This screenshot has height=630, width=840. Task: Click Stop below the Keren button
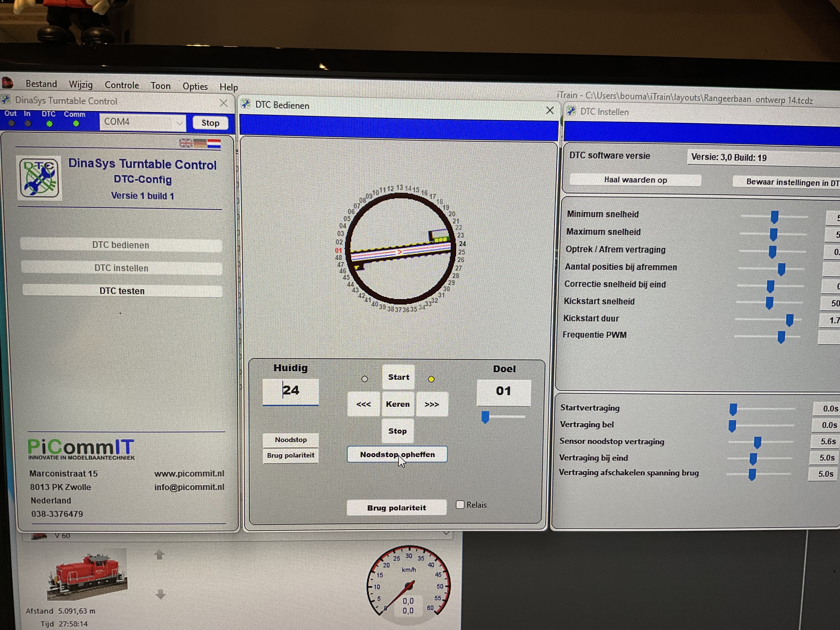[397, 431]
